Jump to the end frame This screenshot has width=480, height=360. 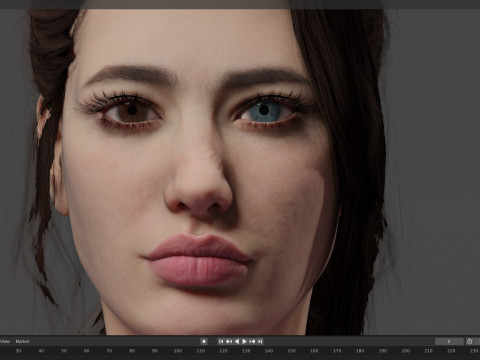click(x=260, y=341)
